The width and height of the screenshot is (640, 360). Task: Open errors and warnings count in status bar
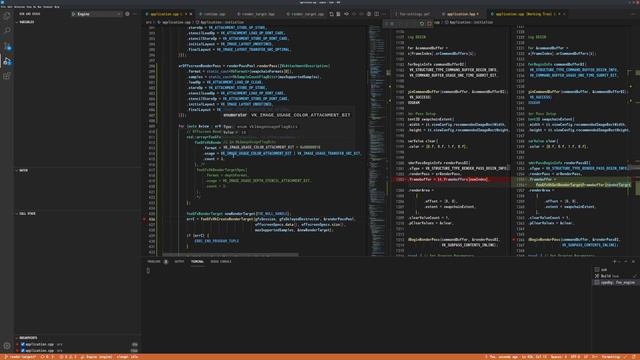point(67,357)
